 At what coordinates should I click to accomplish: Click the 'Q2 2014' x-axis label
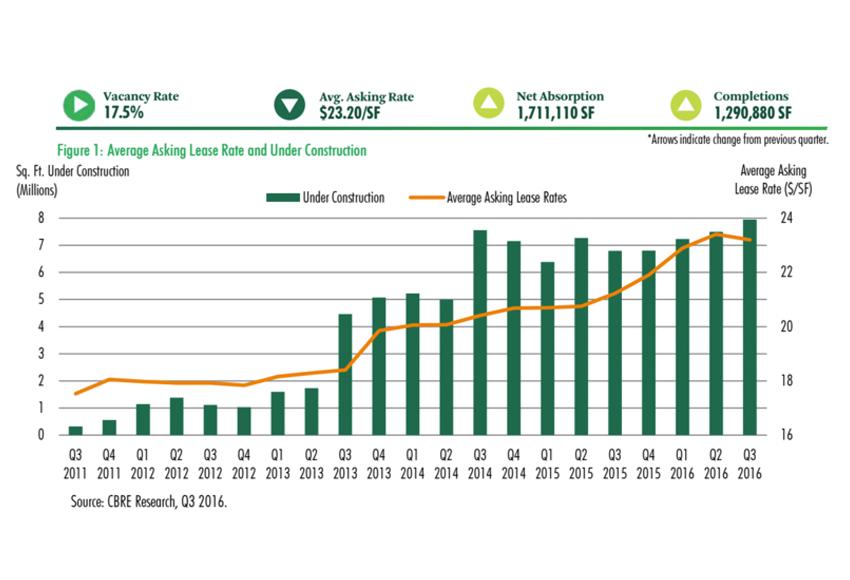[x=446, y=465]
